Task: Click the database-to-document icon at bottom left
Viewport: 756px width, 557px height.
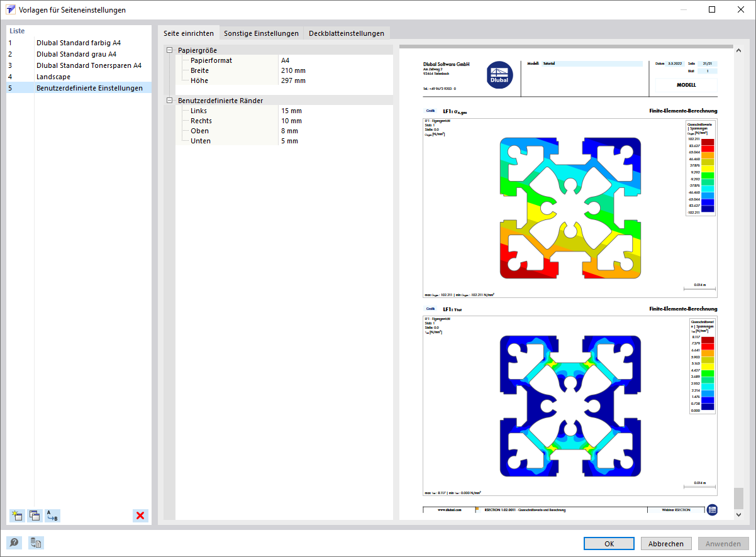Action: coord(36,543)
